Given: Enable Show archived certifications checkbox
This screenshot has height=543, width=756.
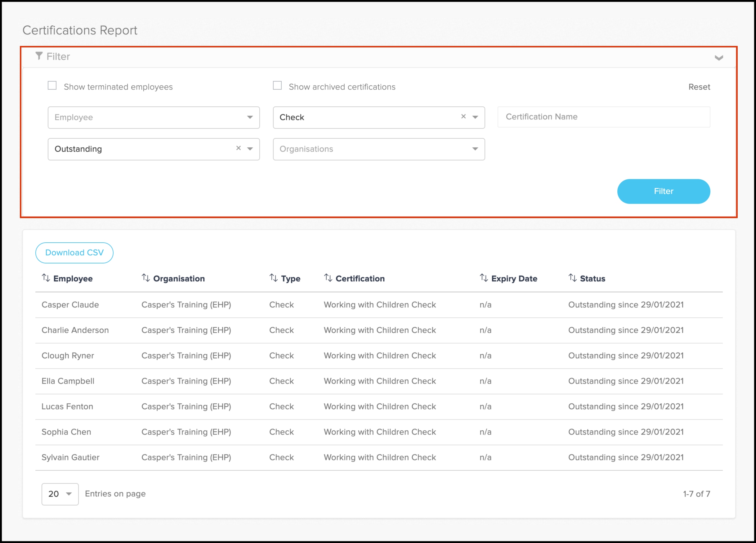Looking at the screenshot, I should pos(277,86).
